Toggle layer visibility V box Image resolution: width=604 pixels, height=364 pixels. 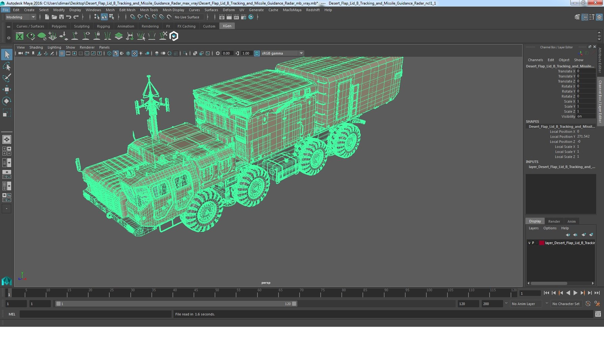[x=529, y=243]
